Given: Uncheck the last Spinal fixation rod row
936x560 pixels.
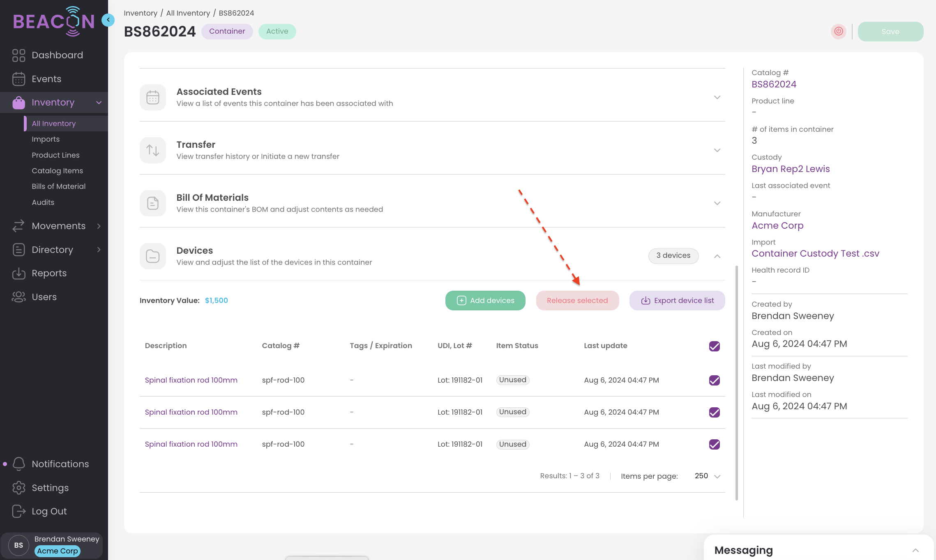Looking at the screenshot, I should coord(714,444).
